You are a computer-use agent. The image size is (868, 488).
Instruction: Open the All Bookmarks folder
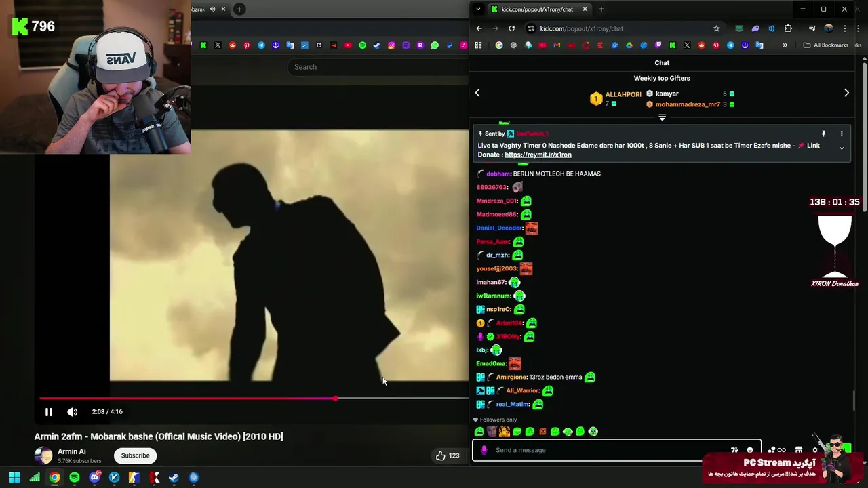coord(825,45)
